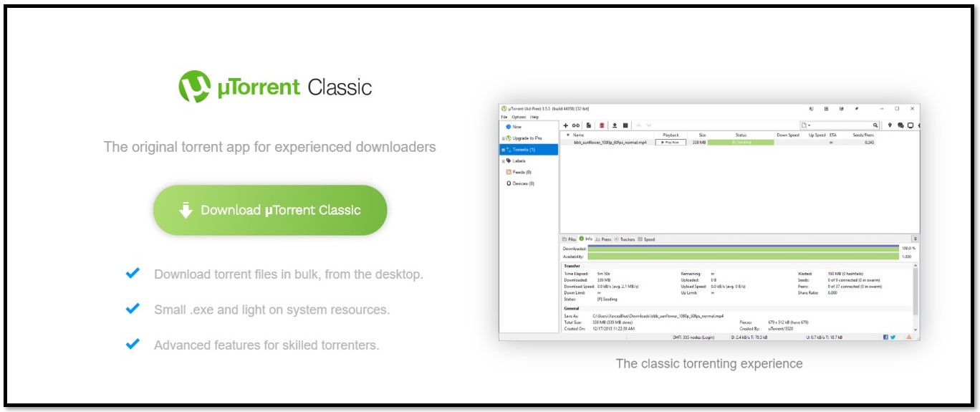Click the Availability progress bar

(743, 257)
